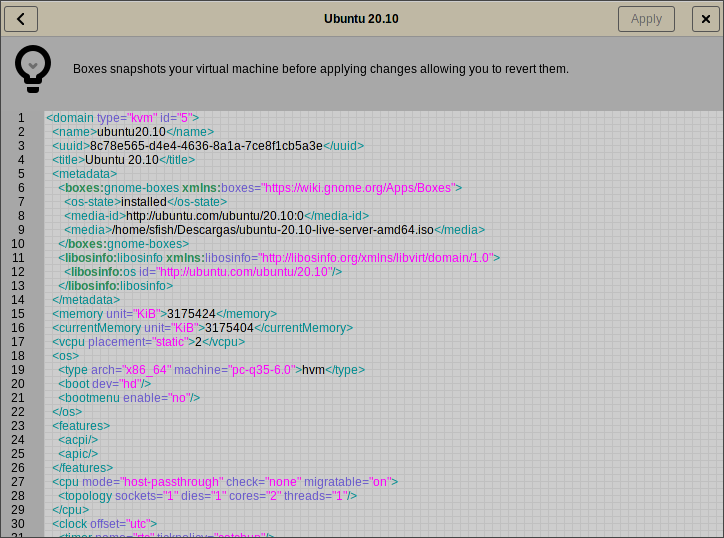Click the media-id ubuntu.com/ubuntu/20.10:0 value
The height and width of the screenshot is (538, 724).
(x=215, y=216)
